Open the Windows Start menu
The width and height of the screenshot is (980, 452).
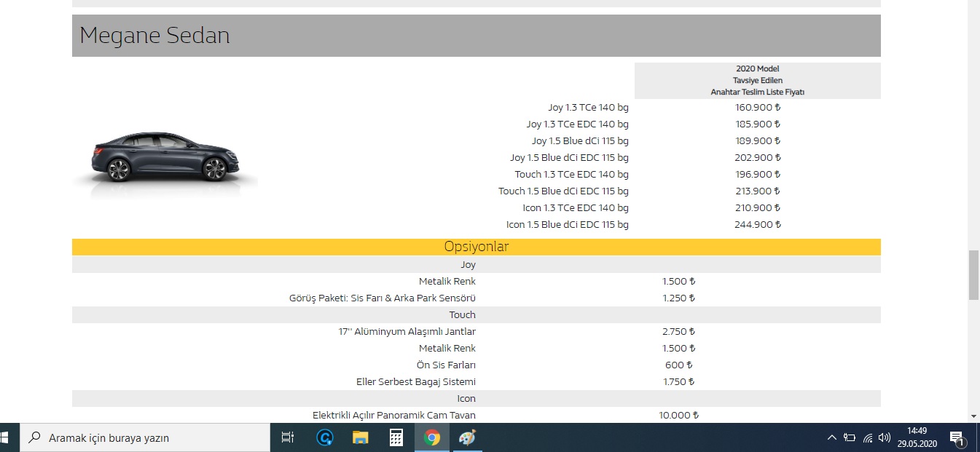(4, 437)
